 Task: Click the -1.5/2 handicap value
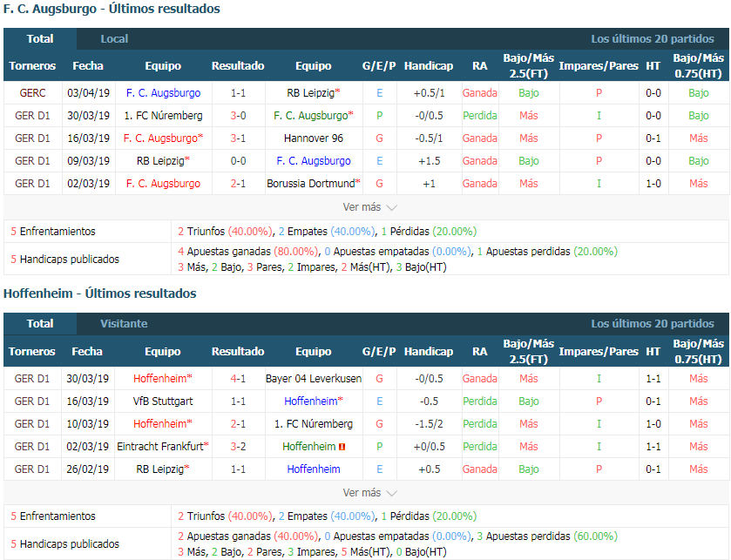[x=429, y=424]
